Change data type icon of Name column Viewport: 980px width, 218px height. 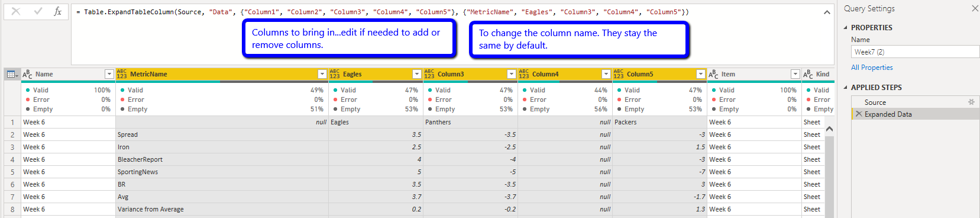[x=27, y=74]
